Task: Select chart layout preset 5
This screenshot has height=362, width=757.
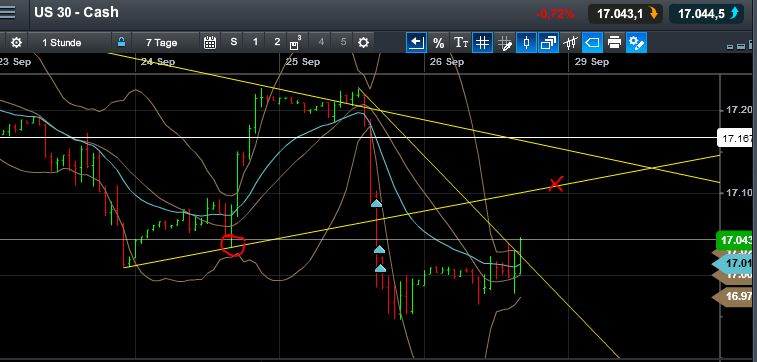Action: 343,42
